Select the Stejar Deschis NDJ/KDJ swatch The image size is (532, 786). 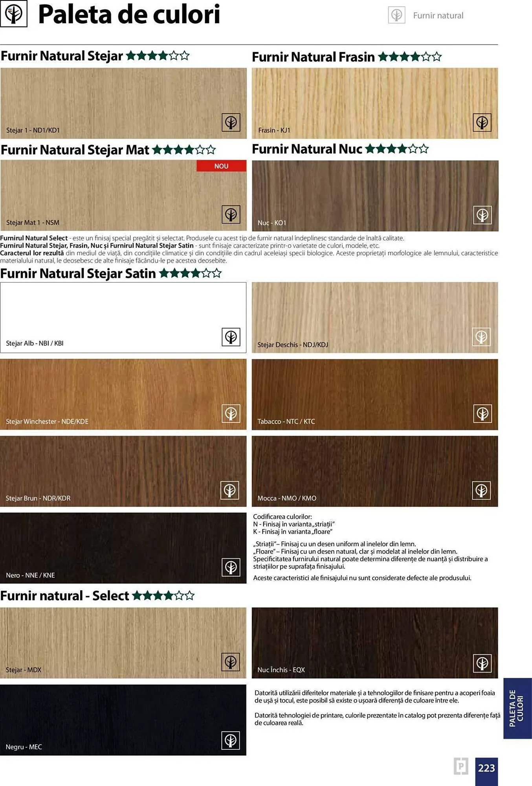375,317
